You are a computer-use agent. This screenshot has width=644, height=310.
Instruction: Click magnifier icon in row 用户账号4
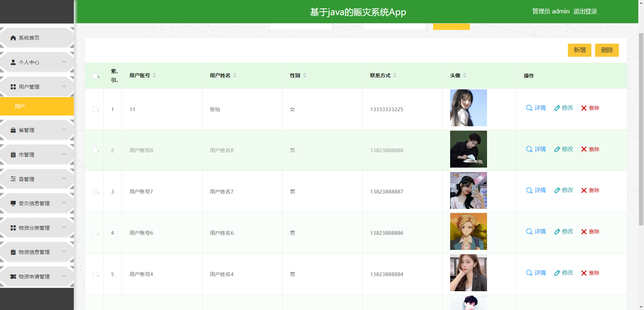click(529, 273)
